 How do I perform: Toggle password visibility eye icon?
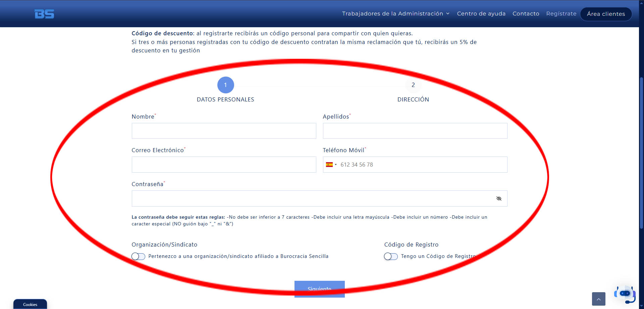[x=499, y=198]
